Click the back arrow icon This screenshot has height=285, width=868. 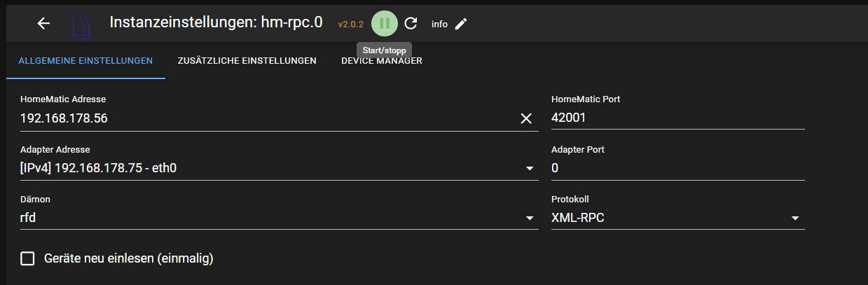pos(43,23)
